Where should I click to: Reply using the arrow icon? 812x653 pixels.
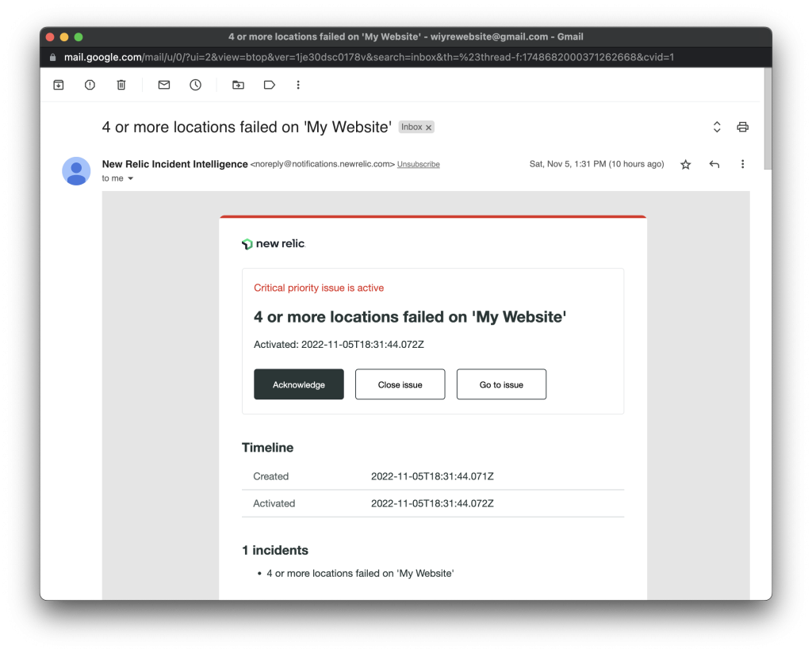[x=714, y=165]
